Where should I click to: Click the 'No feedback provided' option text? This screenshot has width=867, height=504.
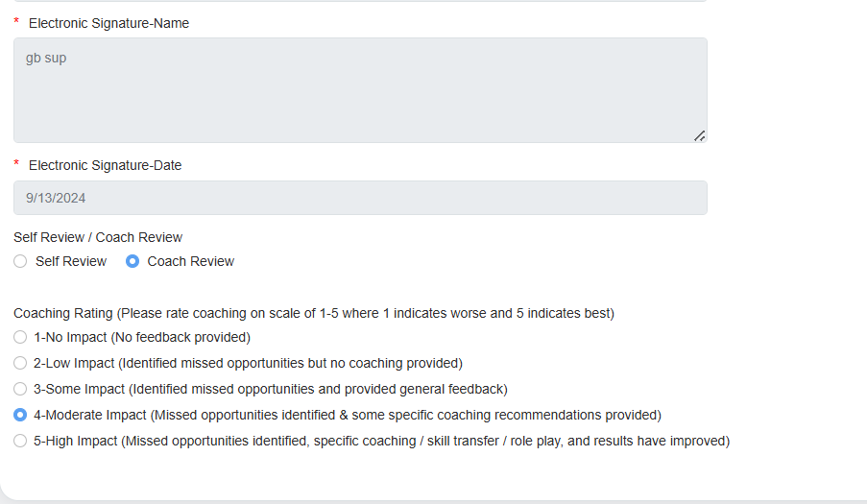181,337
